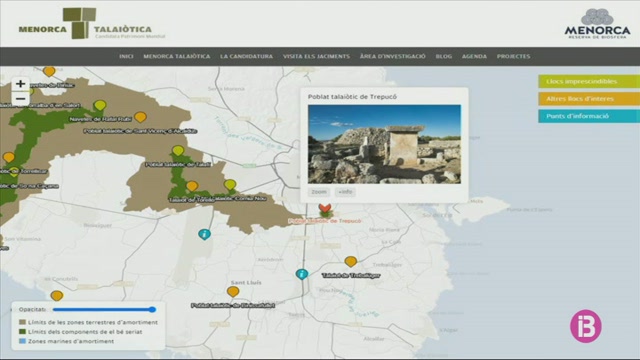Select the green Poblat talaiòtic de Talatí marker
This screenshot has width=640, height=360.
pos(178,151)
